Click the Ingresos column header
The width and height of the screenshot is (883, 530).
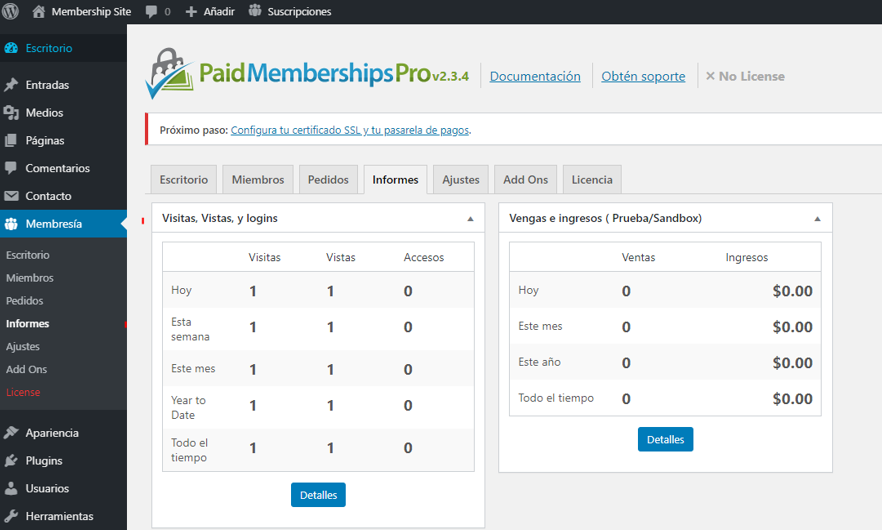coord(747,257)
